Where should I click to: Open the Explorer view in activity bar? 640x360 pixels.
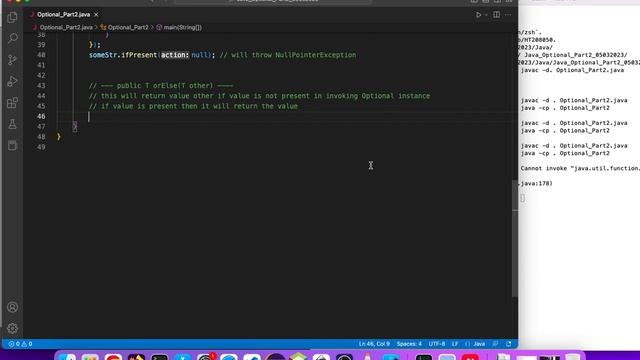click(x=12, y=17)
